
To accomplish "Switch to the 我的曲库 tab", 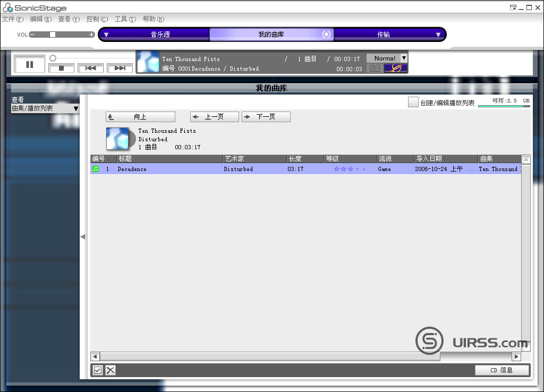I will click(271, 35).
